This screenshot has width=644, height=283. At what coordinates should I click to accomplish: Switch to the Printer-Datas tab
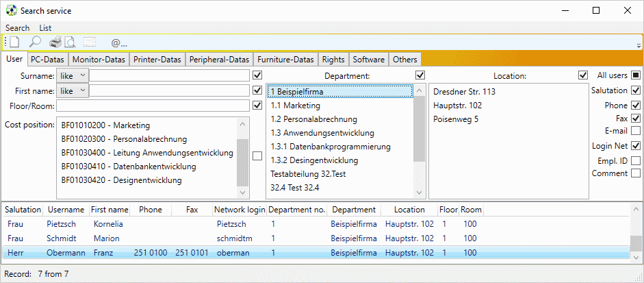[x=157, y=60]
